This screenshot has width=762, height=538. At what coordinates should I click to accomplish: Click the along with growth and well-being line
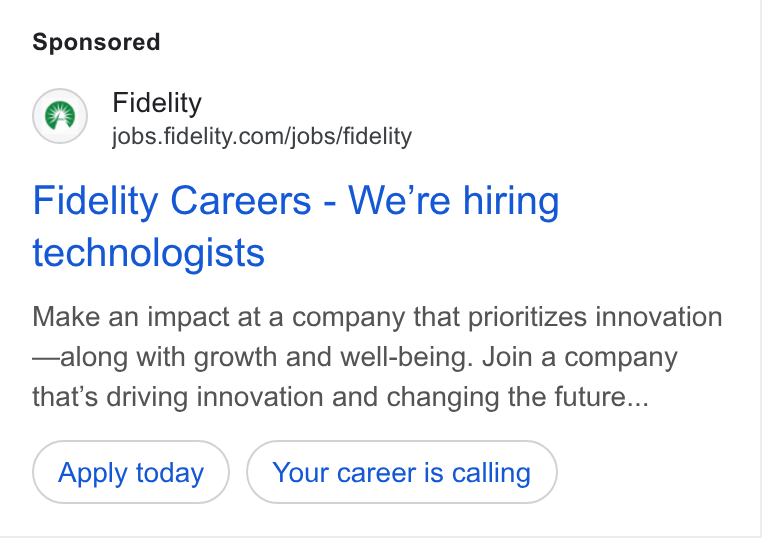253,357
